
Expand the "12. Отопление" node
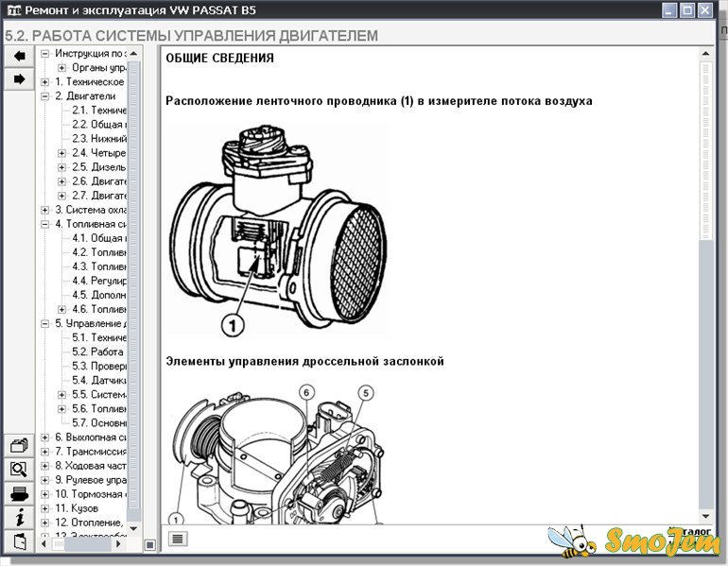coord(44,523)
